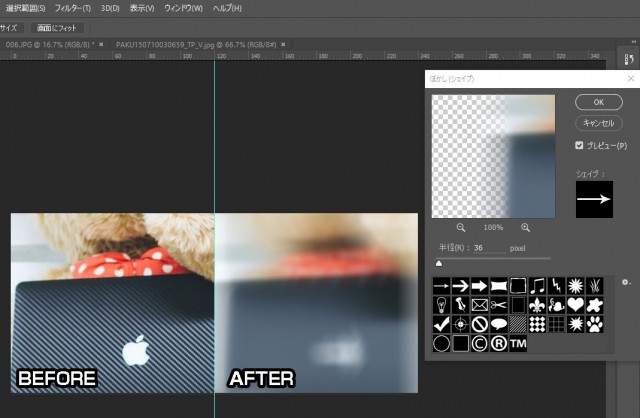Toggle the プレビュー(P) checkbox
This screenshot has height=418, width=640.
(581, 145)
